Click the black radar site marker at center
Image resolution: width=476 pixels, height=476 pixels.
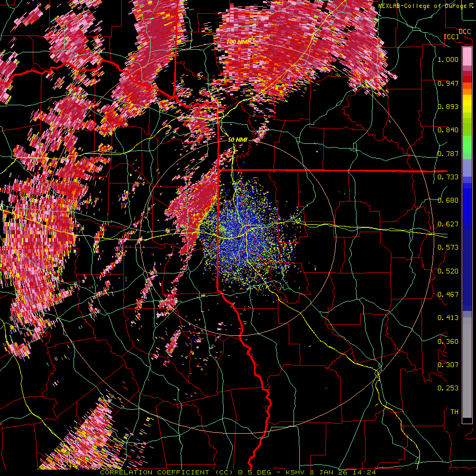(x=240, y=239)
